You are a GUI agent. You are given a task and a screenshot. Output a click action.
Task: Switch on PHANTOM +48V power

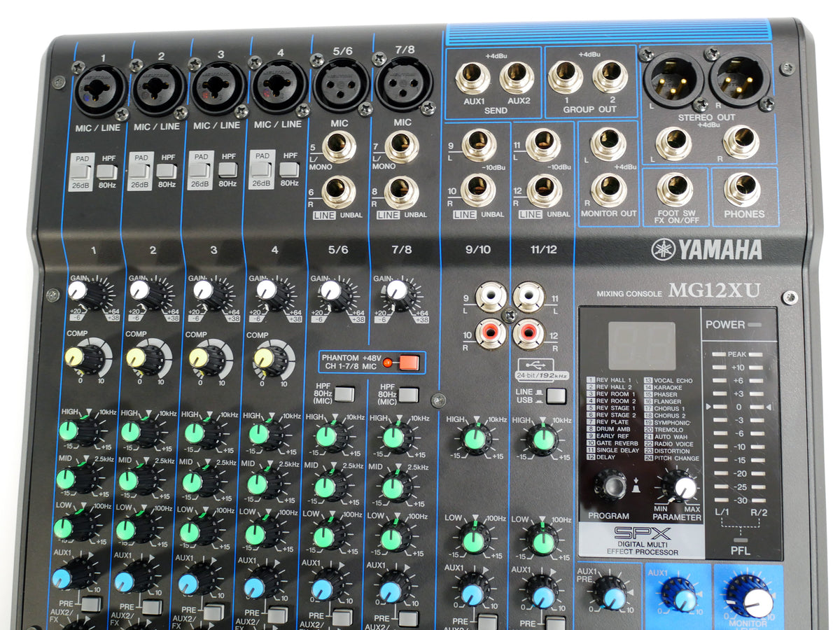[x=409, y=363]
